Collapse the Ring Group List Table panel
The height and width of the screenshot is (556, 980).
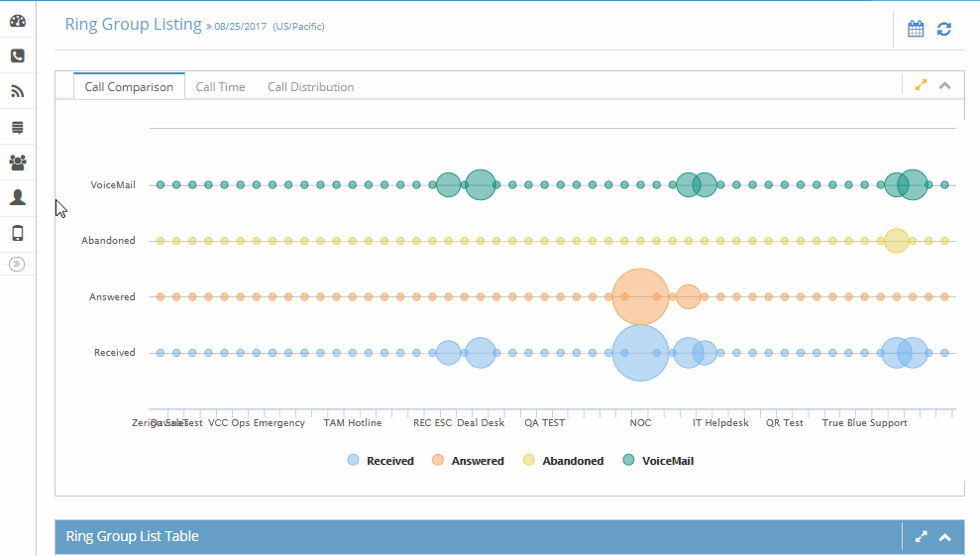[945, 536]
